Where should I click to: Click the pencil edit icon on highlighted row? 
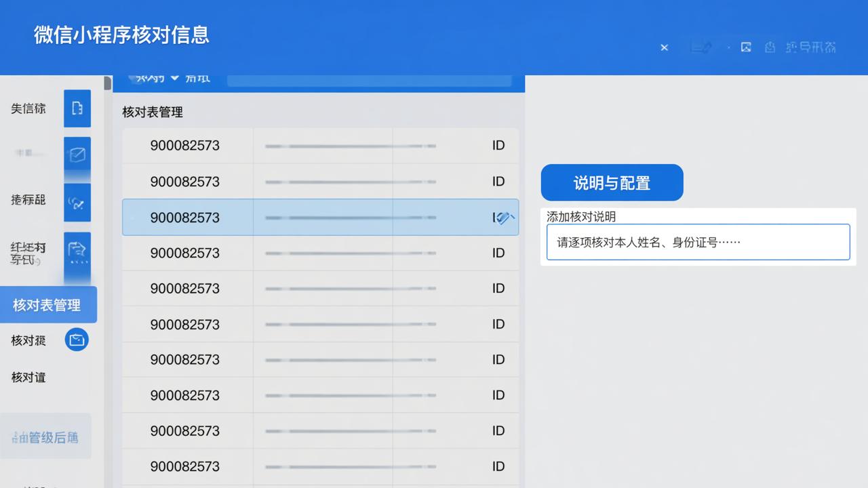click(x=504, y=218)
